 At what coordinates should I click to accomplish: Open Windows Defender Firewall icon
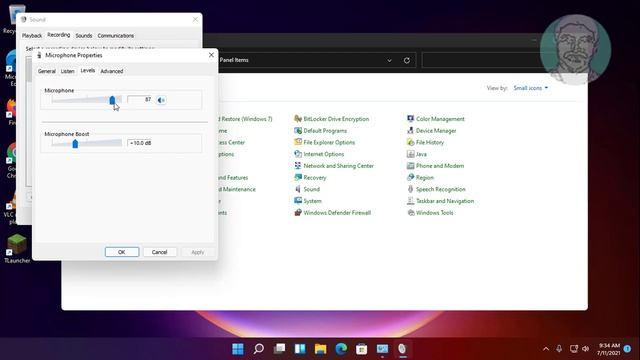(x=298, y=213)
